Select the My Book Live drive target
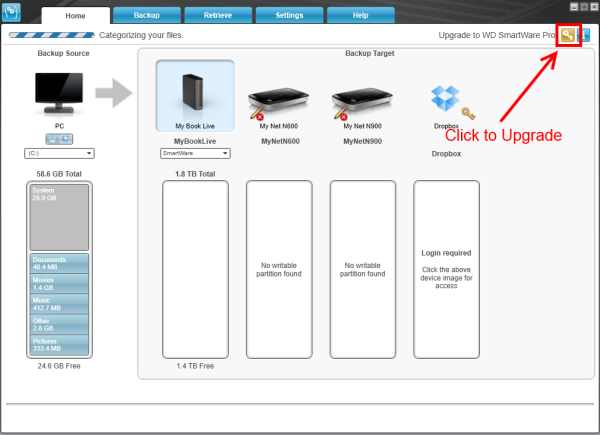 click(x=195, y=96)
